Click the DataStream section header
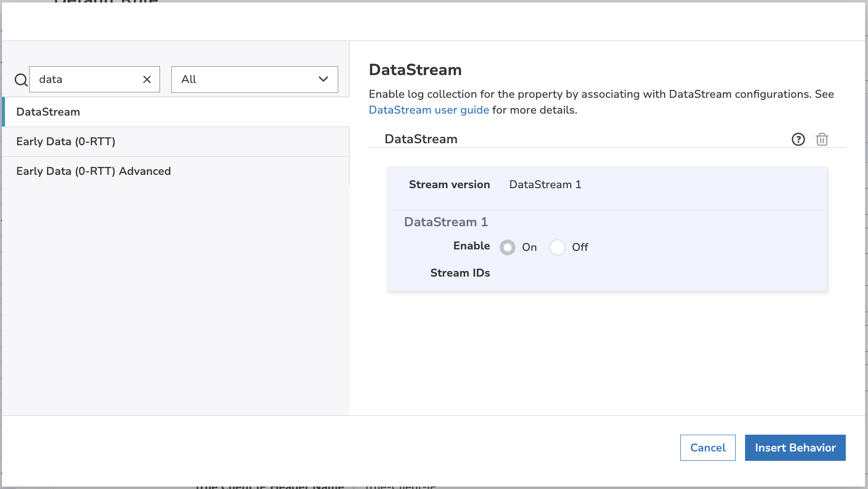Screen dimensions: 868x489 [x=421, y=139]
